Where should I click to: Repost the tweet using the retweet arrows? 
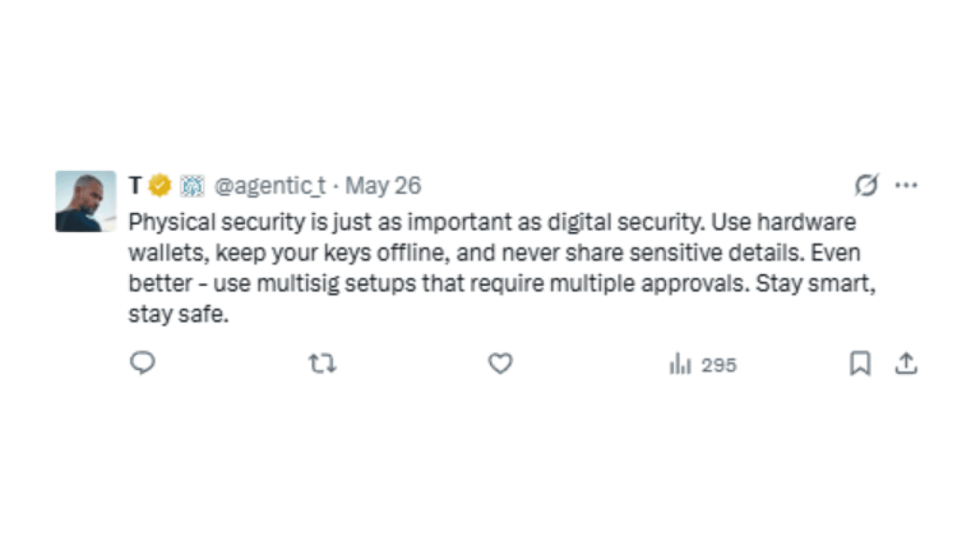[322, 364]
